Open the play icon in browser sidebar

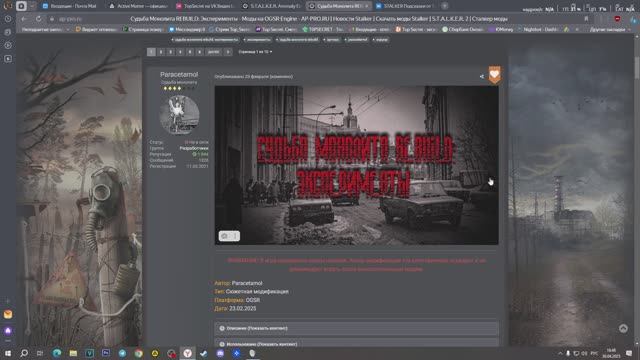pyautogui.click(x=8, y=45)
